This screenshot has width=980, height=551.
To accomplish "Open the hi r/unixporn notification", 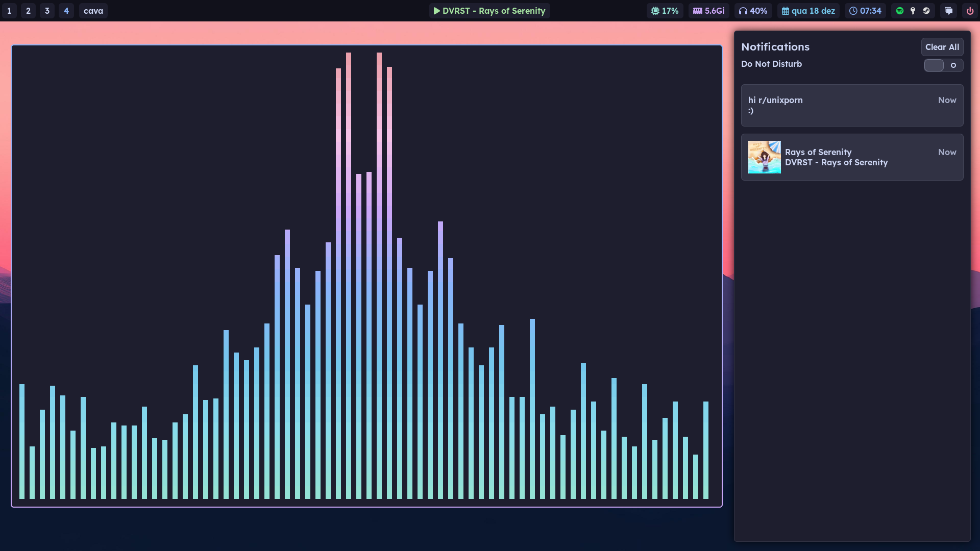I will point(852,105).
